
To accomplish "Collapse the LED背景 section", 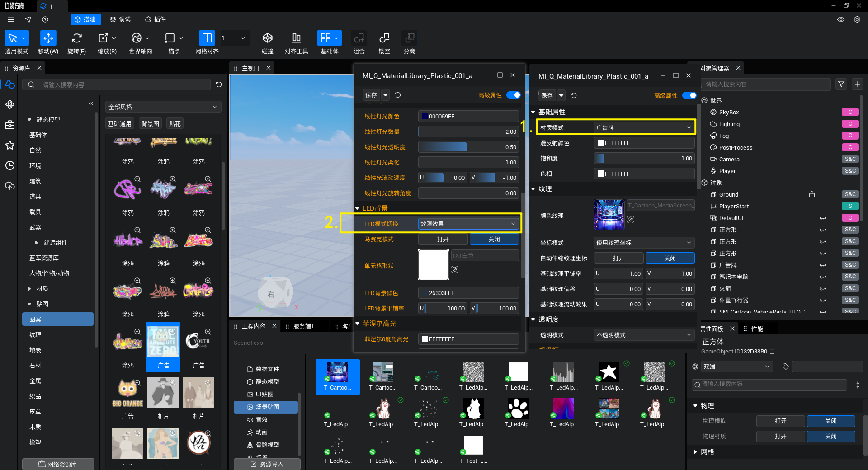I will (357, 208).
